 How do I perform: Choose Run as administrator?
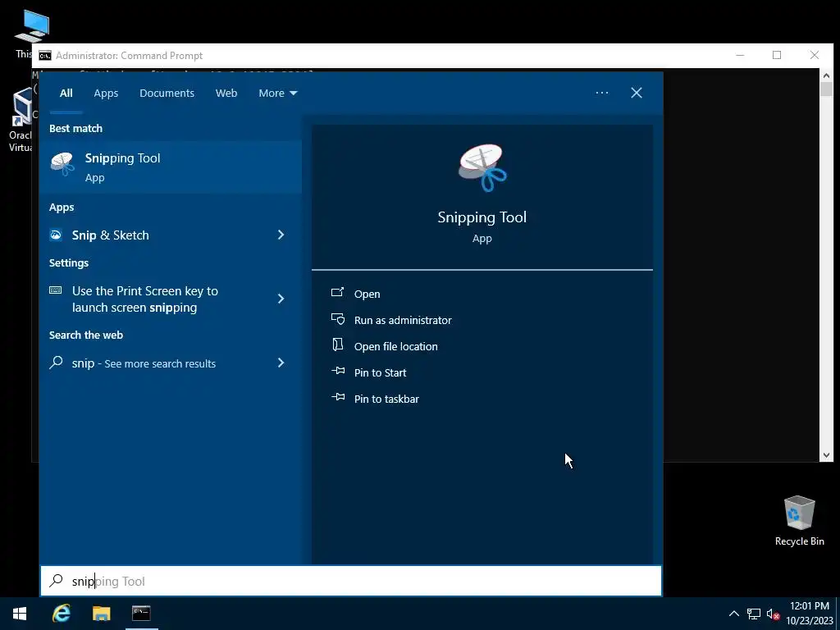click(403, 321)
